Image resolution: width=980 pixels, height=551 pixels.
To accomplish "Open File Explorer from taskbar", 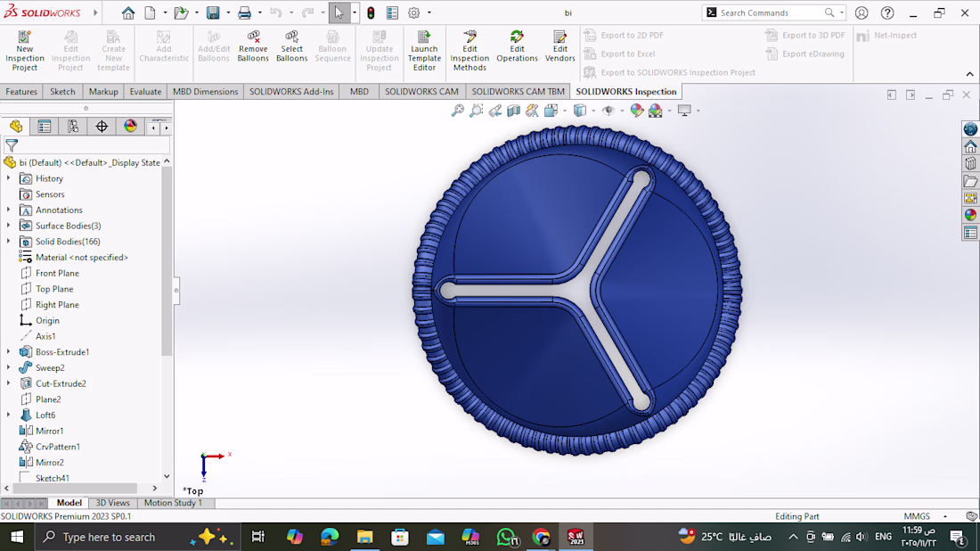I will point(364,537).
